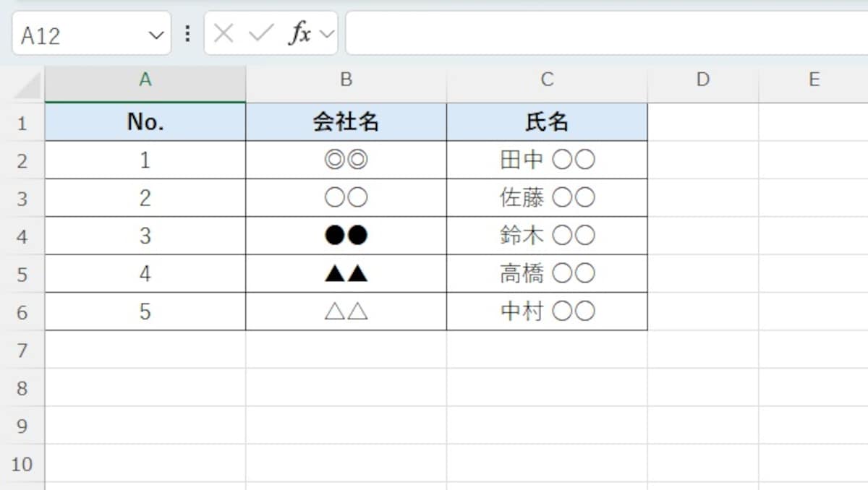Click the three-dot separator next to Name Box
Viewport: 868px width, 490px height.
(x=187, y=33)
